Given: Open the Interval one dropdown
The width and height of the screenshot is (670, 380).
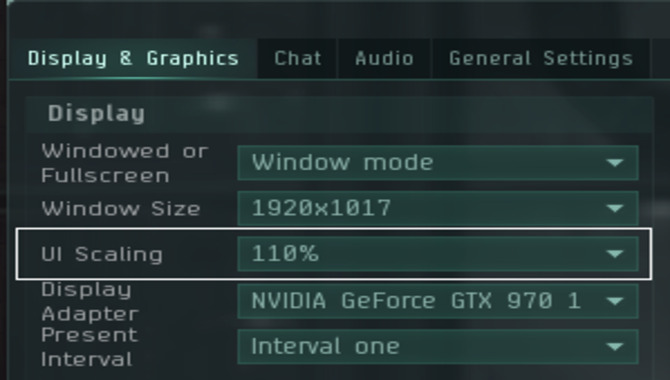Looking at the screenshot, I should coord(438,346).
